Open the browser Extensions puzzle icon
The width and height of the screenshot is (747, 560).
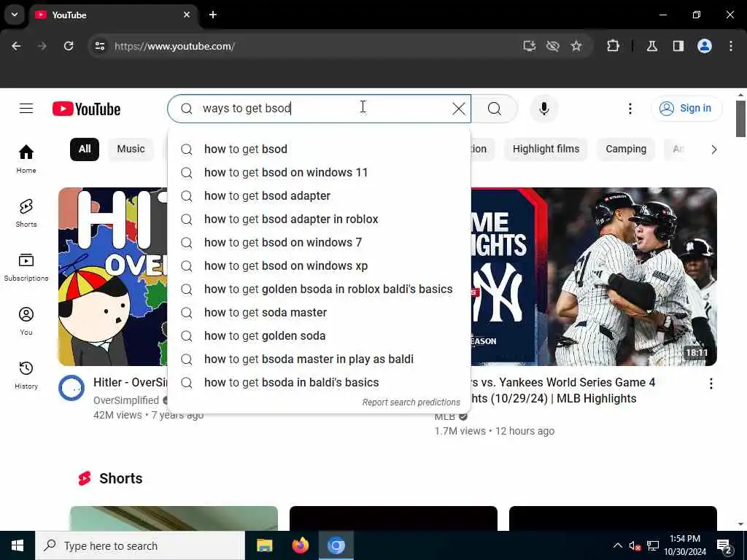(613, 46)
